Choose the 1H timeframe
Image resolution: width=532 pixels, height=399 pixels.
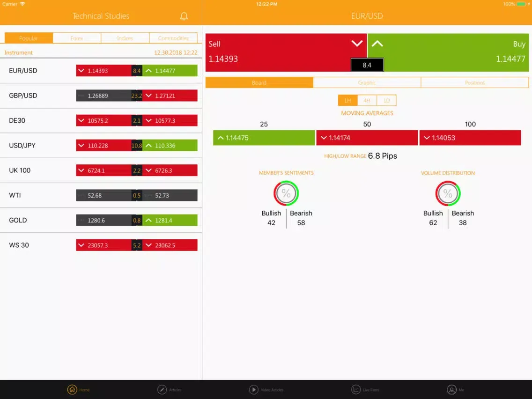click(x=348, y=100)
